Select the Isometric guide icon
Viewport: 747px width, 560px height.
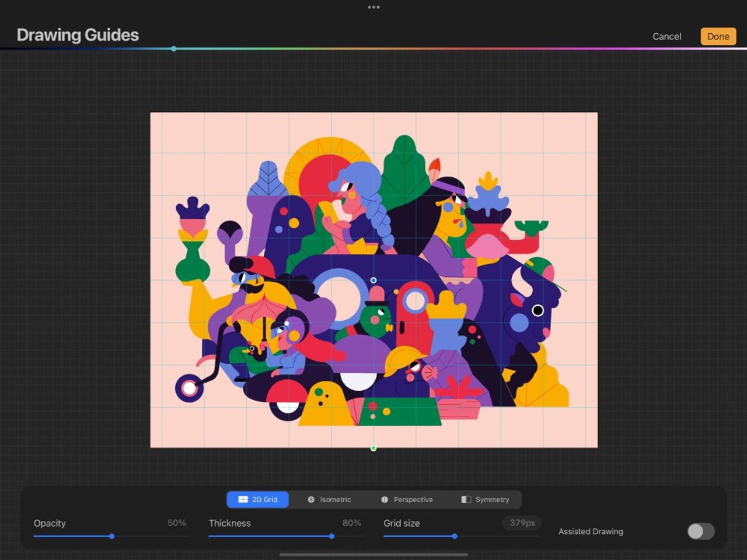[x=312, y=499]
